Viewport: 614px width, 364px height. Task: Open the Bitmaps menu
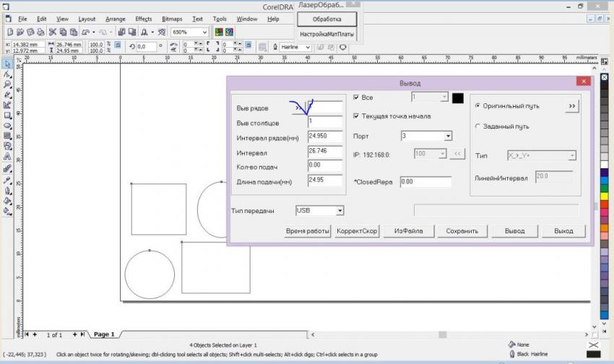click(x=172, y=19)
